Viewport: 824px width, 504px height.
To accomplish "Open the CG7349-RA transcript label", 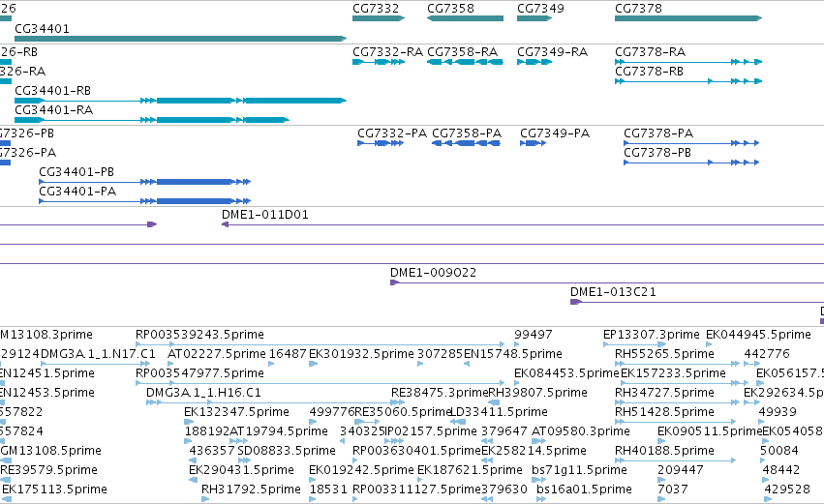I will click(x=552, y=52).
